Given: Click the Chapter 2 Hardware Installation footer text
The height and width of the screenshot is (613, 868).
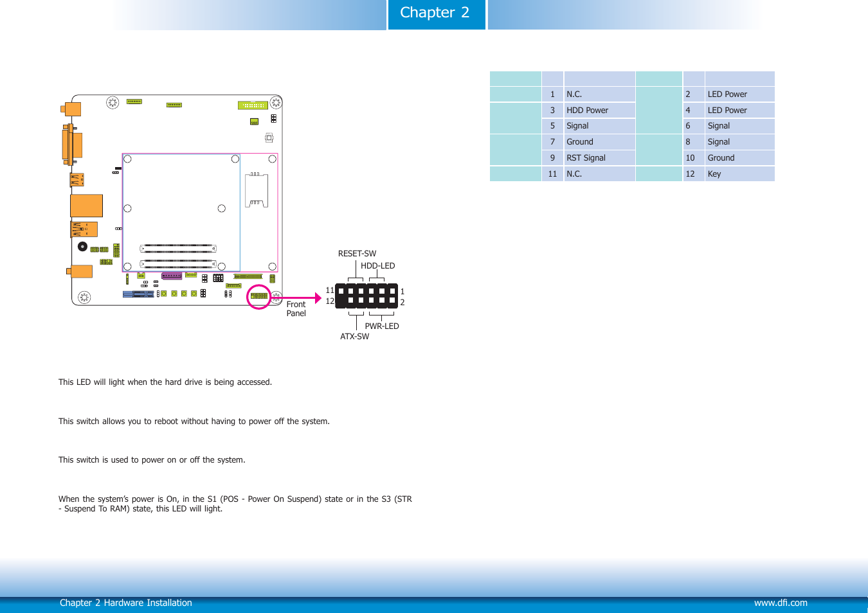Looking at the screenshot, I should click(125, 603).
